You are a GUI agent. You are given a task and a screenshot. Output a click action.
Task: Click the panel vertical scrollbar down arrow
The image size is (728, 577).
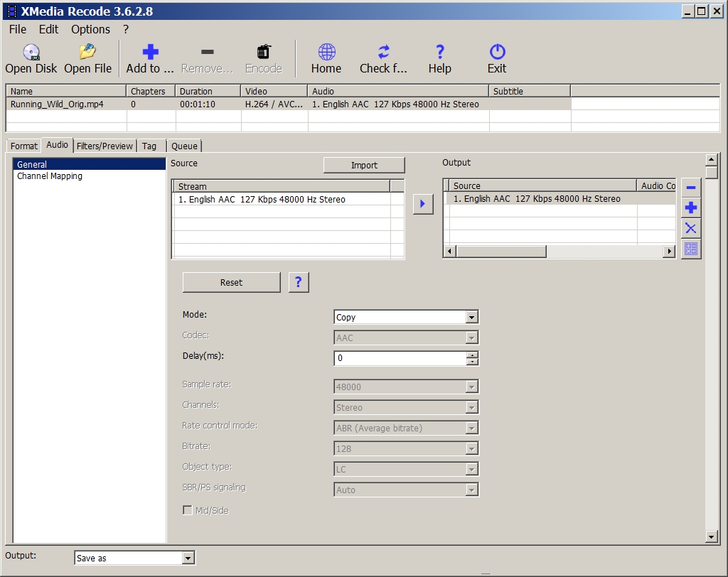click(x=711, y=537)
